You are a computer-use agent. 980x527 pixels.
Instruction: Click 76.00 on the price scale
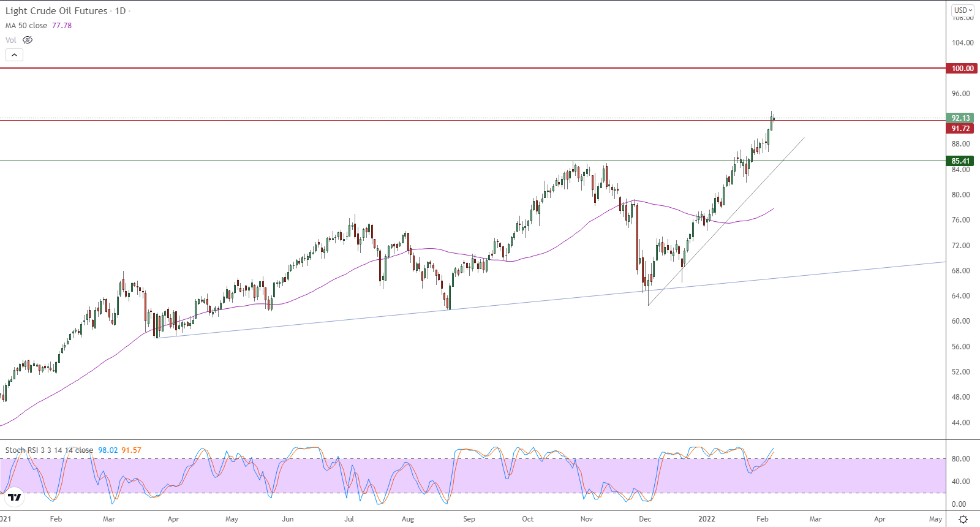960,220
